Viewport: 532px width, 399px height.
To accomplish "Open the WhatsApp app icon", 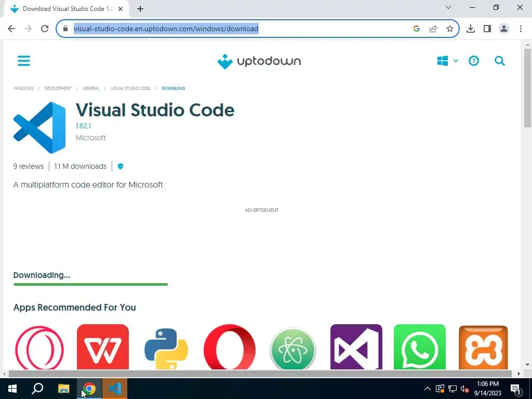I will tap(420, 347).
